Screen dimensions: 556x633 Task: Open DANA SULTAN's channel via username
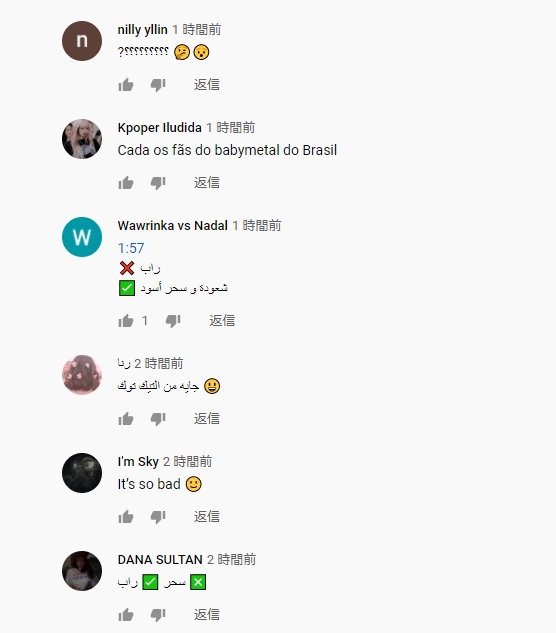[x=160, y=560]
